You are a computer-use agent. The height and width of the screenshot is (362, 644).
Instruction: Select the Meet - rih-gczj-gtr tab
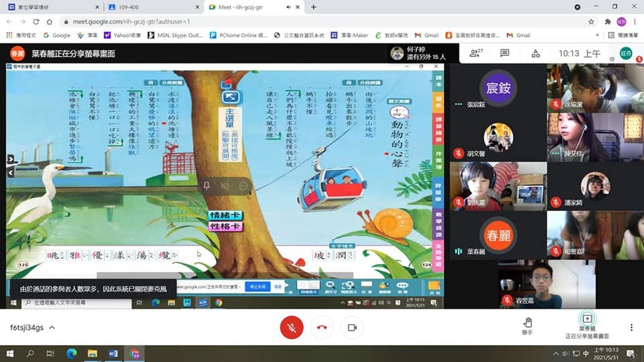coord(255,7)
